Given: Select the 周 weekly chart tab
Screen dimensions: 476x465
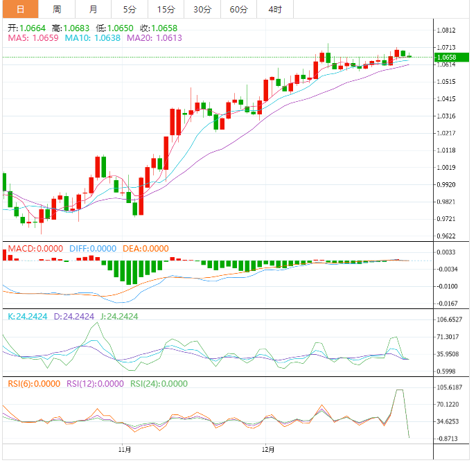Looking at the screenshot, I should pos(57,9).
